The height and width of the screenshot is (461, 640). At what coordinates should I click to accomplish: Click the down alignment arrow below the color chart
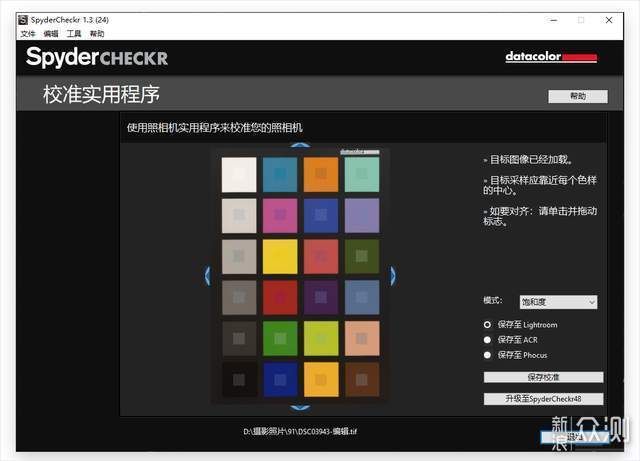300,408
